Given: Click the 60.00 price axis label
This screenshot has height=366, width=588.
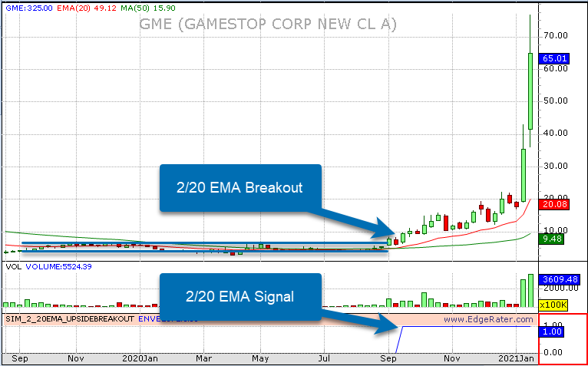Looking at the screenshot, I should click(x=555, y=68).
